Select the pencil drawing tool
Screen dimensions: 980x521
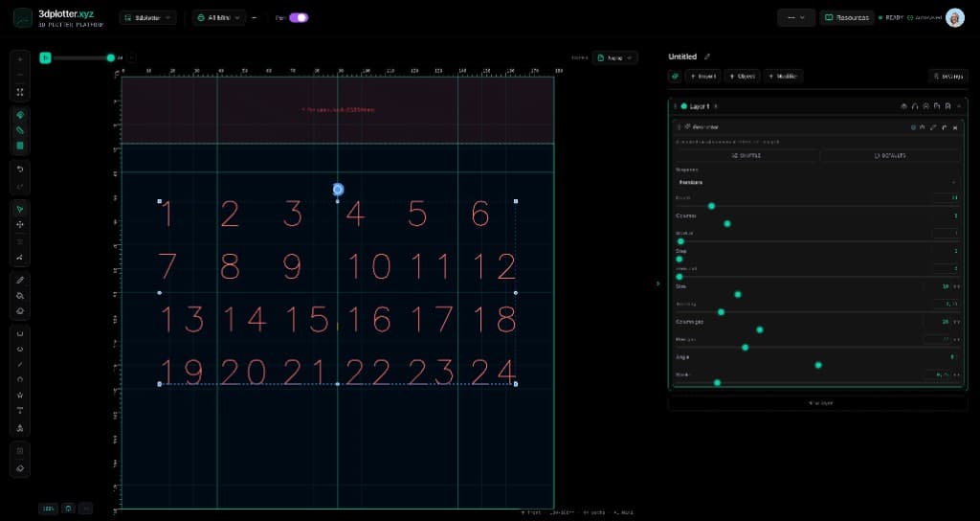[x=20, y=280]
